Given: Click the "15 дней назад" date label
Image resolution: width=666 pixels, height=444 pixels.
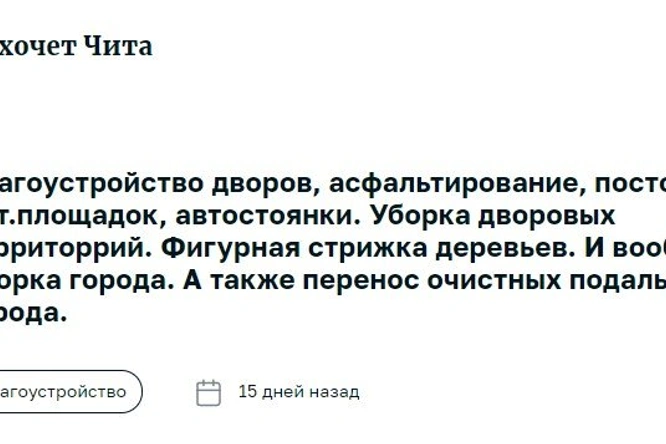Looking at the screenshot, I should click(298, 392).
